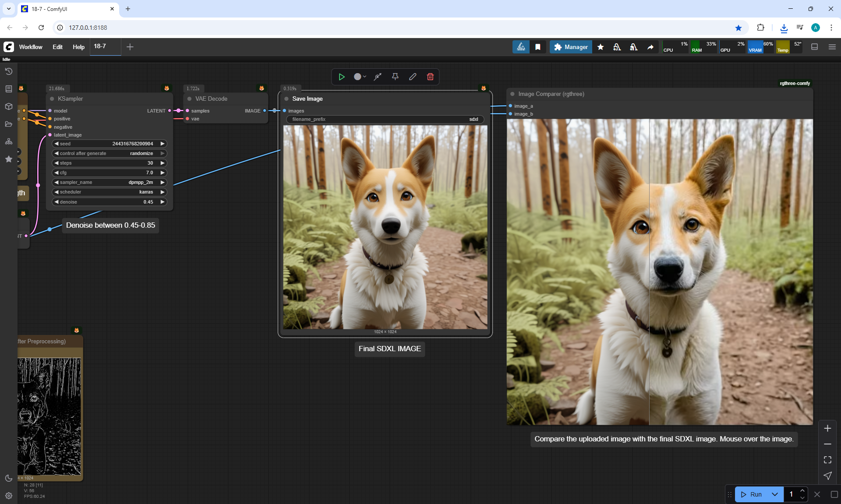Collapse the KSampler node dot
The width and height of the screenshot is (841, 504).
pyautogui.click(x=52, y=99)
